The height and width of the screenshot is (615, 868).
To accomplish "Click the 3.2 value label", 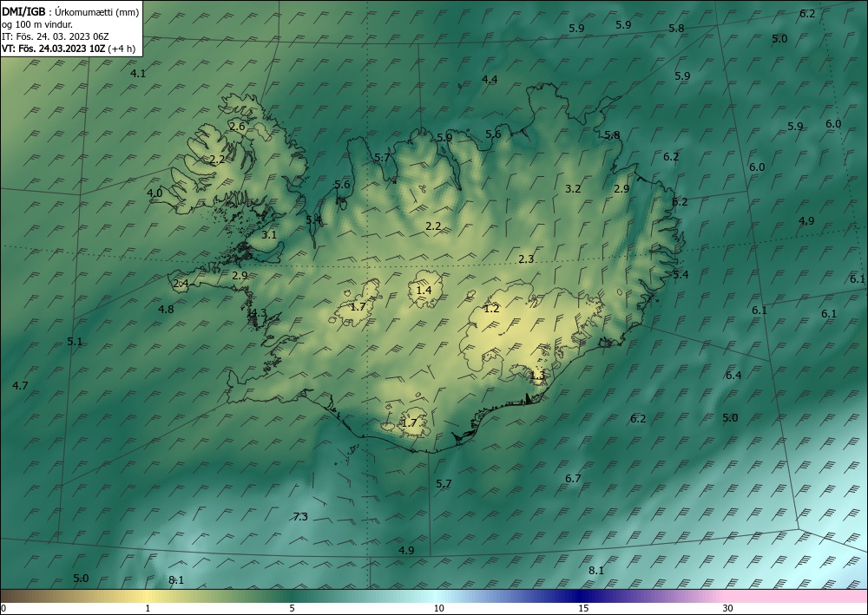I will click(x=573, y=188).
